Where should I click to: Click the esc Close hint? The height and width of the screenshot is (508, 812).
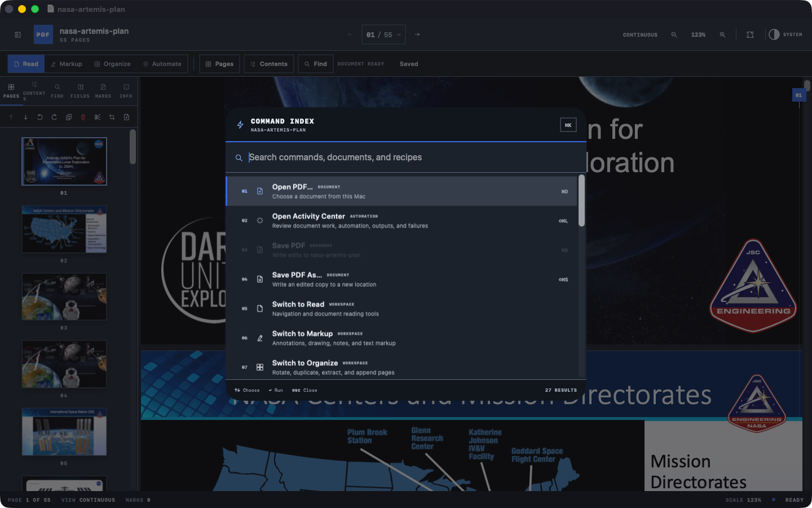click(304, 390)
